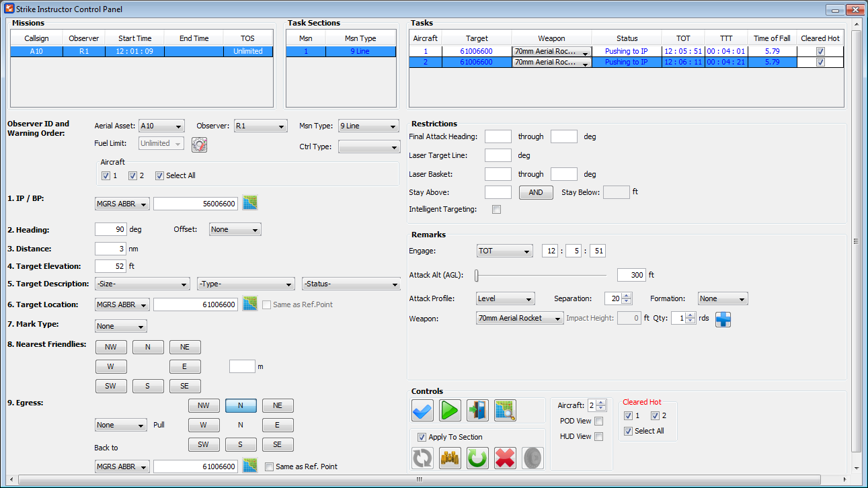Open the Observer R1 dropdown
The width and height of the screenshot is (868, 488).
[261, 126]
